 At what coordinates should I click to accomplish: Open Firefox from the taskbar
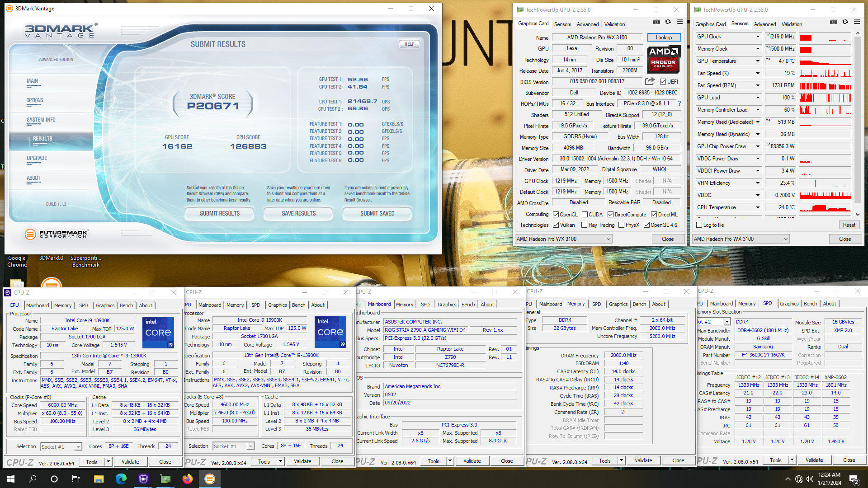[x=188, y=479]
